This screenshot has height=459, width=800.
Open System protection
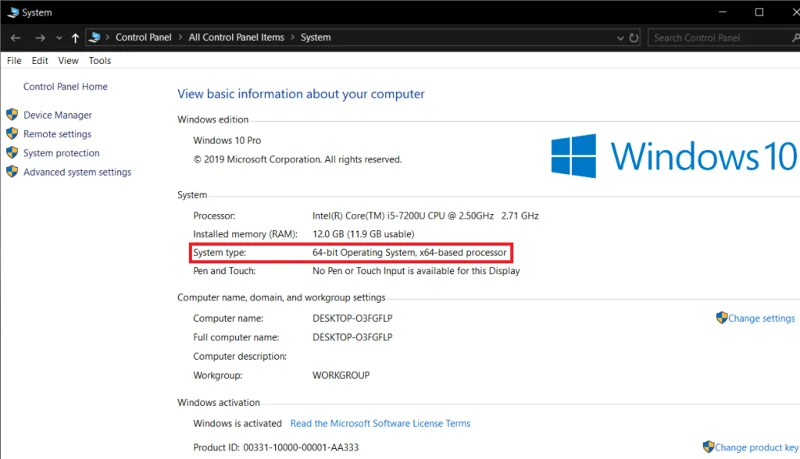[x=61, y=153]
